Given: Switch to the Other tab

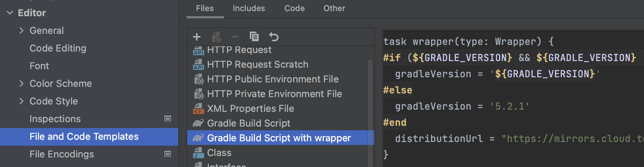Looking at the screenshot, I should tap(334, 8).
